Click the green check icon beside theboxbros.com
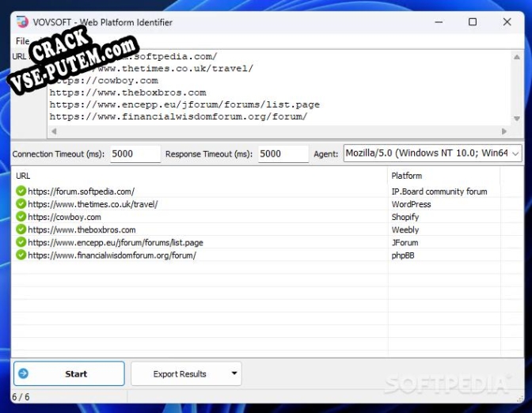Screen dimensions: 532x413 (21, 230)
